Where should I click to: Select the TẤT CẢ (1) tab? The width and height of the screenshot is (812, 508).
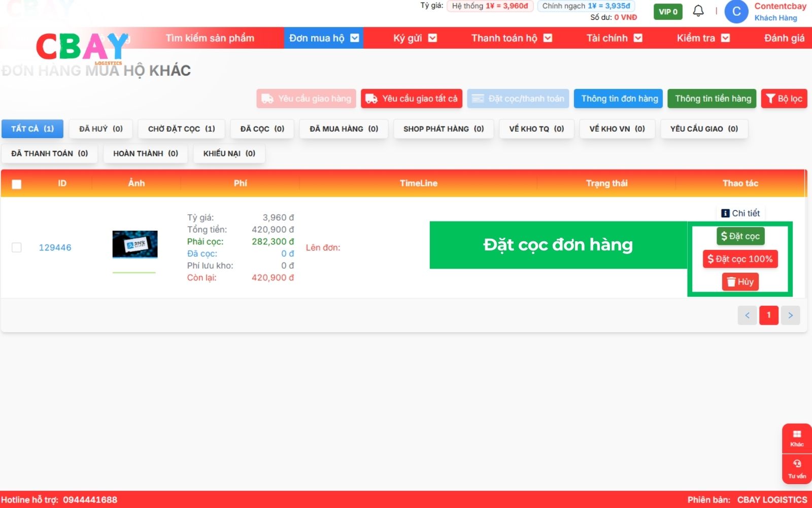[32, 129]
